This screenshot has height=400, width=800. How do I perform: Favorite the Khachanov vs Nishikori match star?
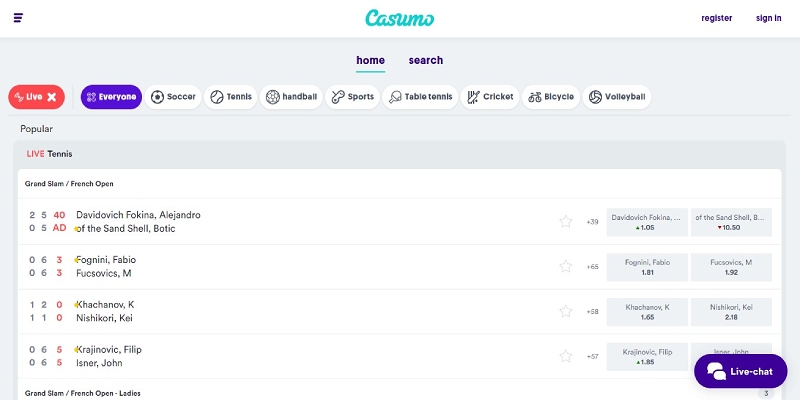tap(565, 311)
